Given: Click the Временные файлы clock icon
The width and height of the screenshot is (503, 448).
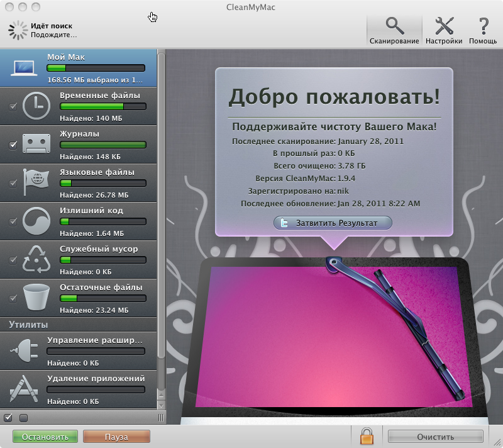Looking at the screenshot, I should (36, 106).
